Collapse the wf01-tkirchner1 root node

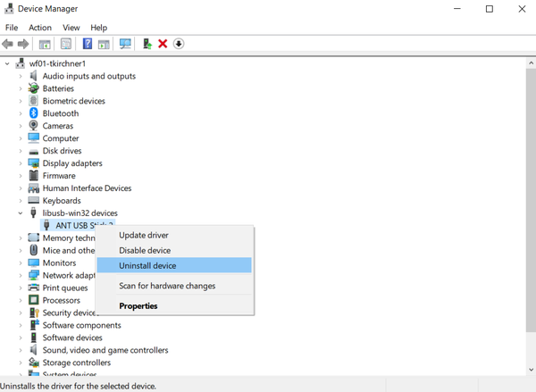click(x=7, y=63)
